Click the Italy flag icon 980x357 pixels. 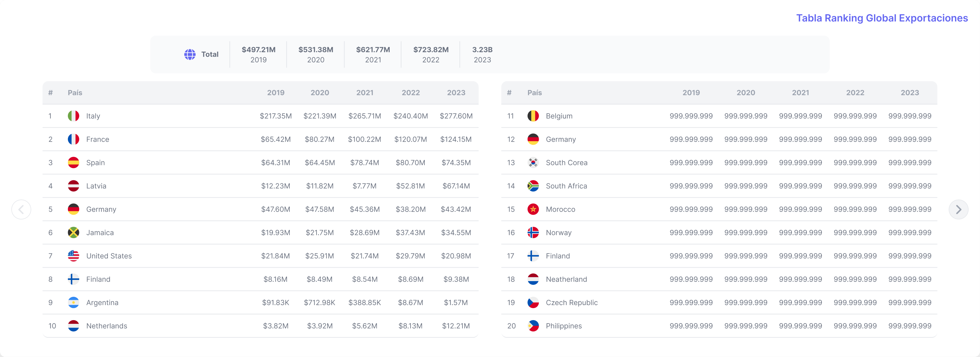click(x=73, y=116)
